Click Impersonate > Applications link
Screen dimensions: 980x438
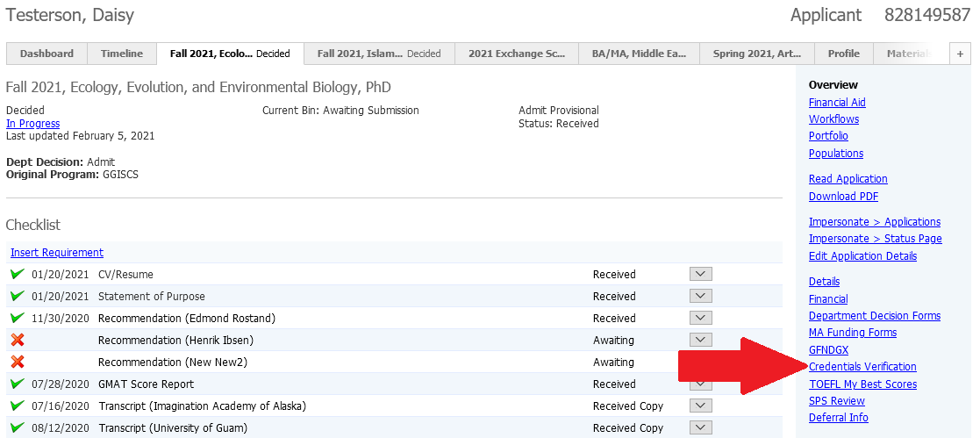pyautogui.click(x=875, y=222)
